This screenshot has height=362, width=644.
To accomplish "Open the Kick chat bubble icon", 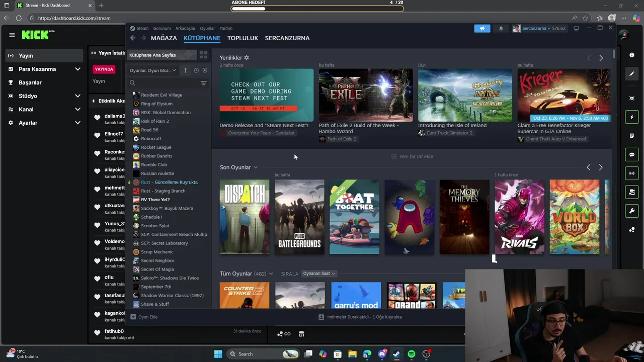I will [632, 154].
